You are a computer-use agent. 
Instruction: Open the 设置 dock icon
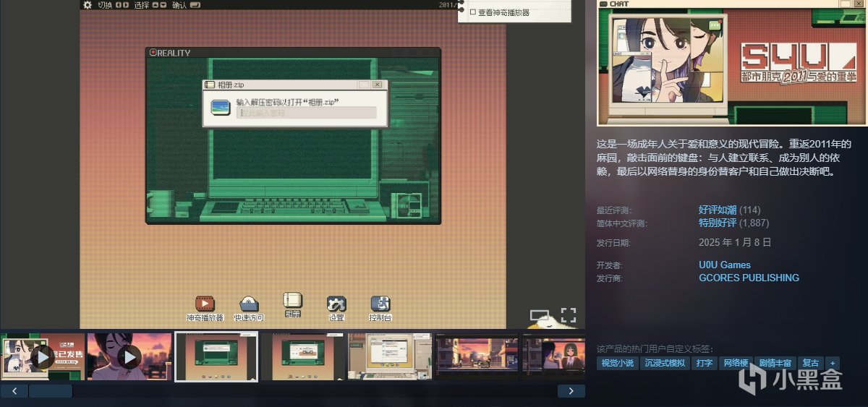pos(336,304)
